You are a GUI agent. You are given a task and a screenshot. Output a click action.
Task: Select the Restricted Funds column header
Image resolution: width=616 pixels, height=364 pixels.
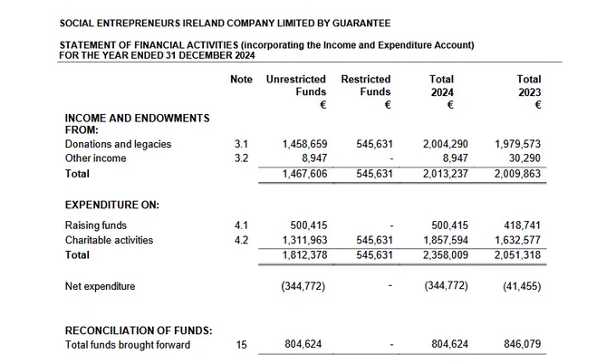click(366, 86)
